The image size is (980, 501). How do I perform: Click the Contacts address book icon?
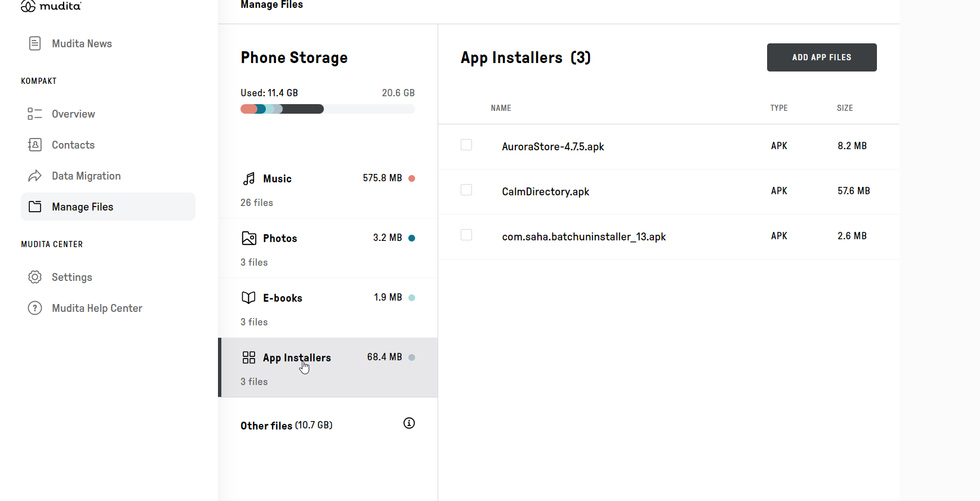coord(35,145)
